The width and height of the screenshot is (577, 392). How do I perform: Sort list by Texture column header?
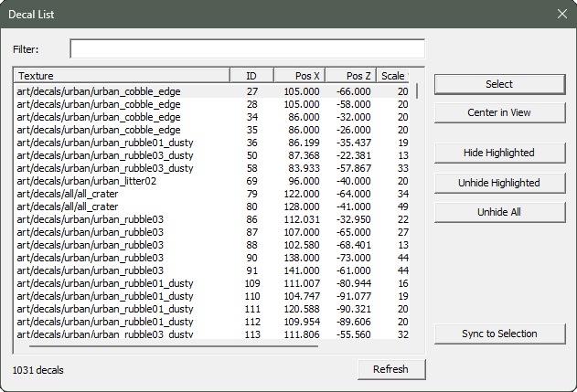point(121,76)
